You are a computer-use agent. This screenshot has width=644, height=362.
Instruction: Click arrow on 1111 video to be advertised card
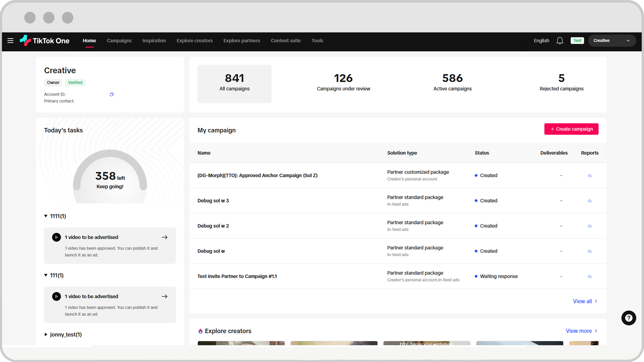164,237
